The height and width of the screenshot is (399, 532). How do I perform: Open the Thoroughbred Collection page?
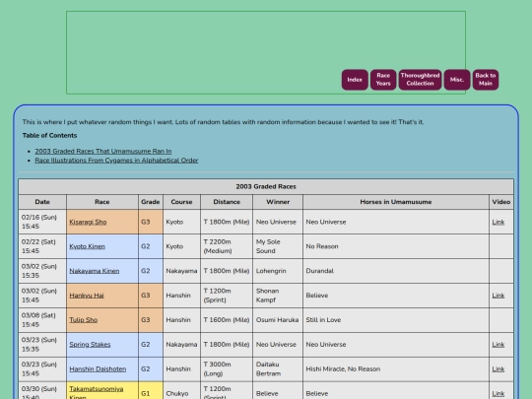(x=420, y=80)
